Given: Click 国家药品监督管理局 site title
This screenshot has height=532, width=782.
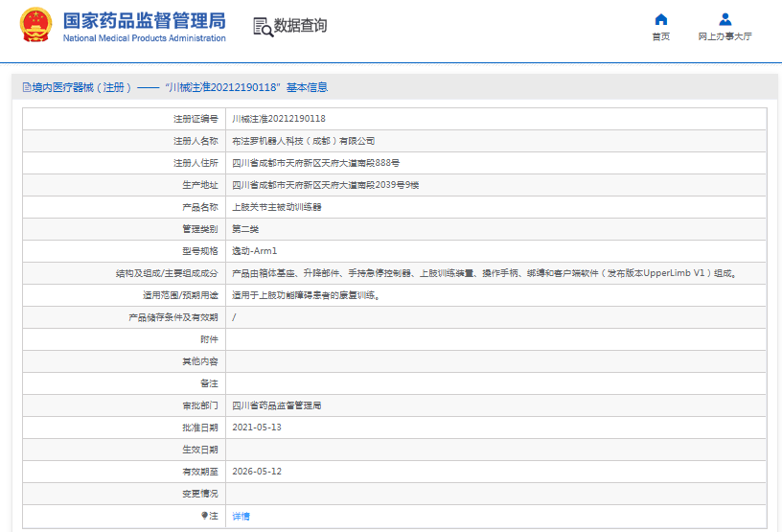Looking at the screenshot, I should [x=144, y=20].
